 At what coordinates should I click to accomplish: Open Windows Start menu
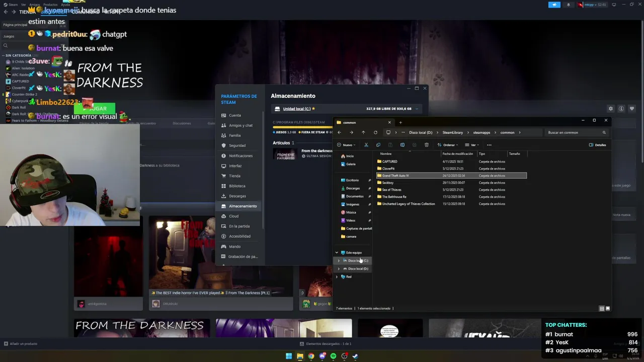tap(289, 356)
